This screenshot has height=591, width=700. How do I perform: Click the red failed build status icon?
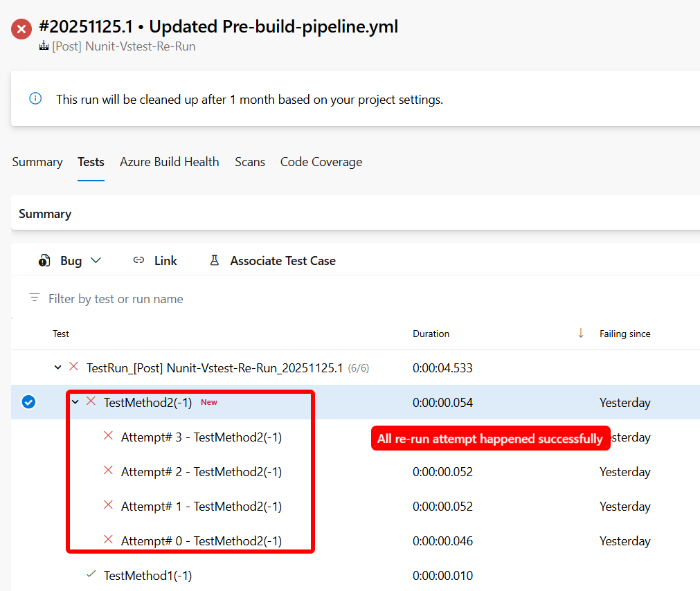pos(21,29)
